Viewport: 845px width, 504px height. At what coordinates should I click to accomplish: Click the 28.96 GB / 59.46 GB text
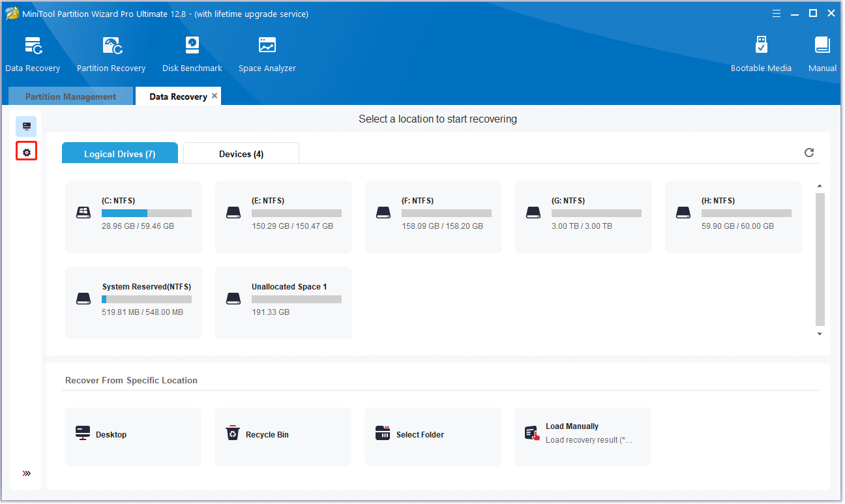pyautogui.click(x=138, y=226)
